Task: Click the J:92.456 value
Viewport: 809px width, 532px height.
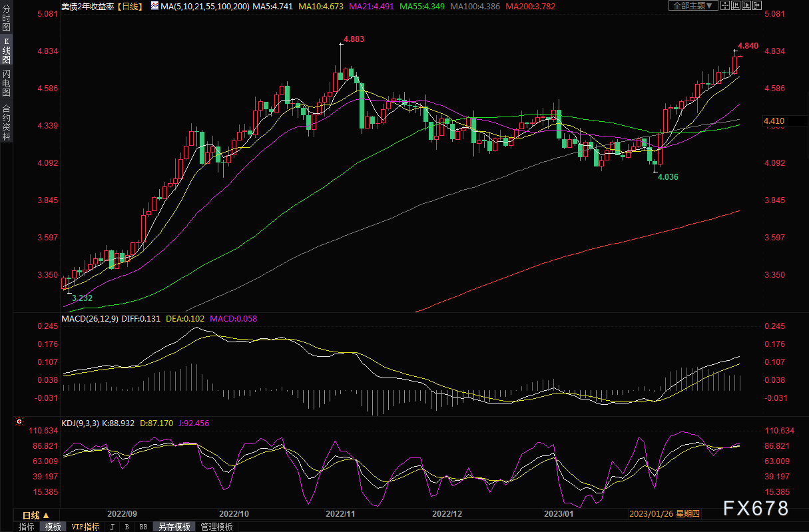Action: [193, 423]
